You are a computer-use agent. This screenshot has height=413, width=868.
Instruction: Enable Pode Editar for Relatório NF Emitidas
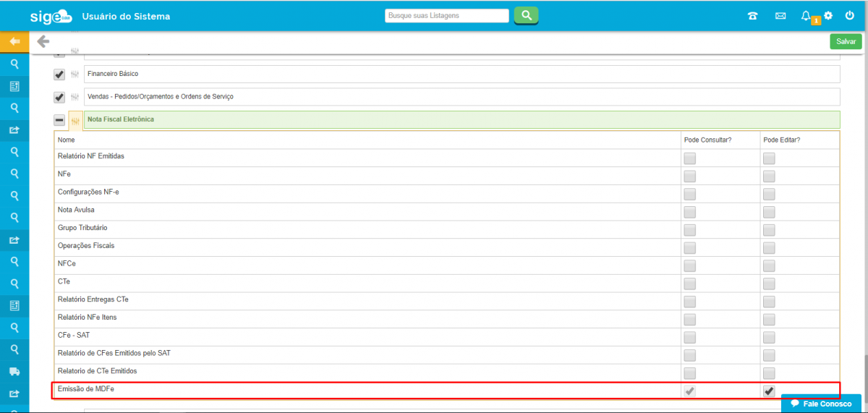(x=769, y=158)
